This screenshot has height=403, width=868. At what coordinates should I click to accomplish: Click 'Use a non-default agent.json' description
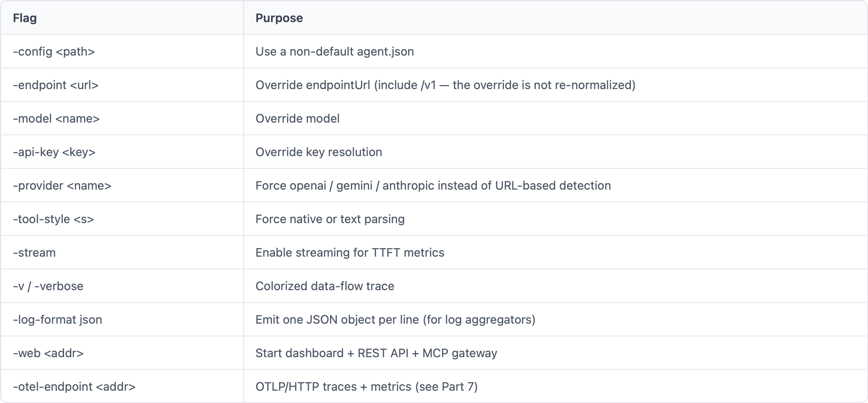point(335,51)
